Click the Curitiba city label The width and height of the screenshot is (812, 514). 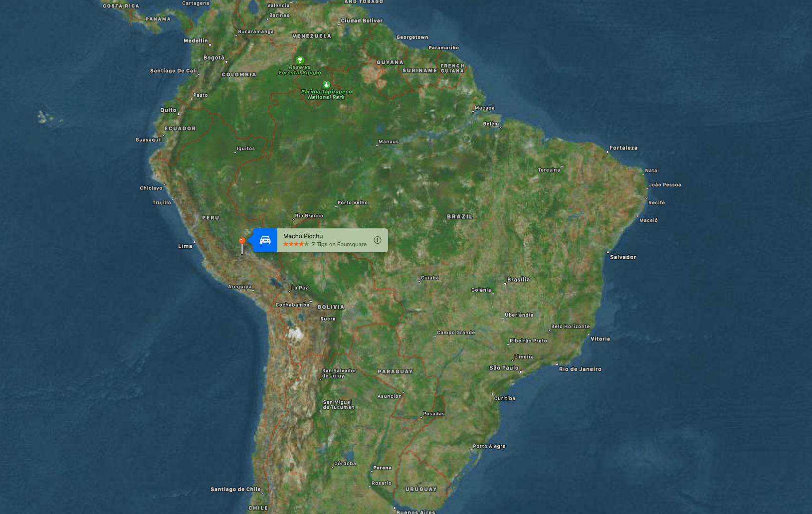[x=505, y=398]
